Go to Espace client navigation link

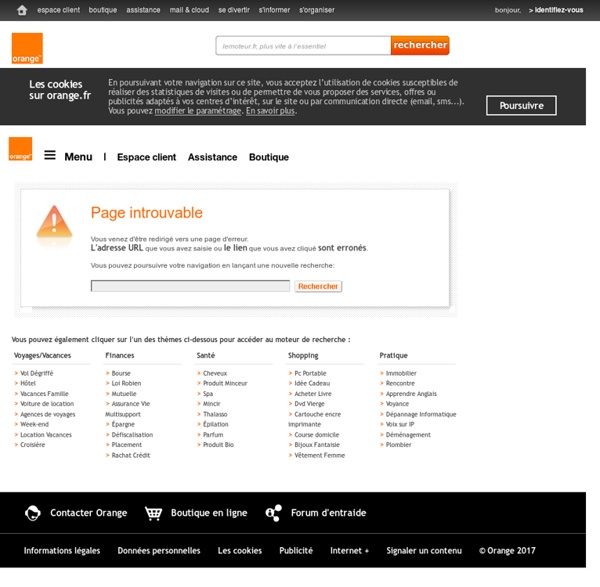[147, 157]
